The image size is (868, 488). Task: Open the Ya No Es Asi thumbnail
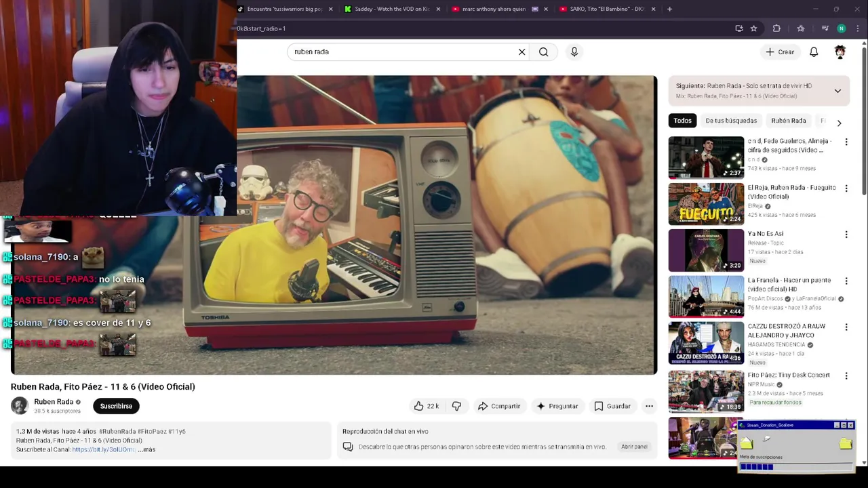(706, 250)
